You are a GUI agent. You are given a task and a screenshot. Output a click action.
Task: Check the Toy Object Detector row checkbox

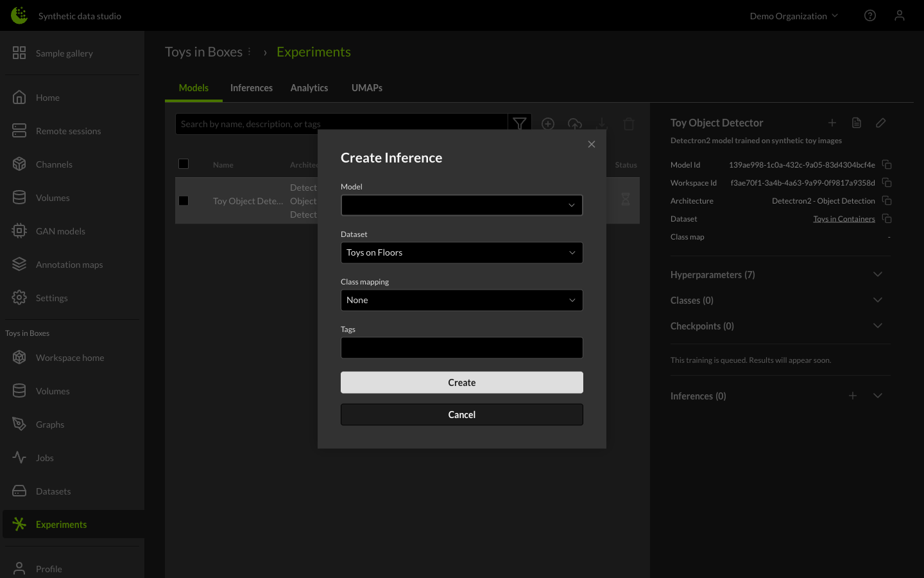[184, 200]
